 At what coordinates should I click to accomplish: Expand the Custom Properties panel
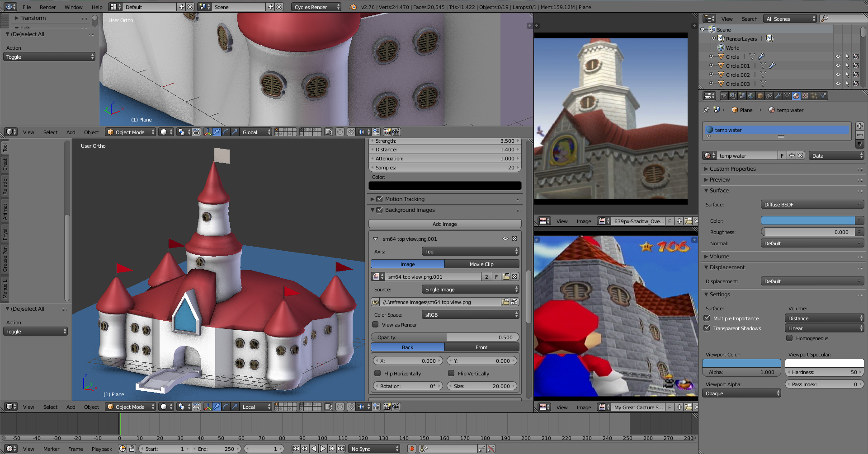(x=732, y=168)
